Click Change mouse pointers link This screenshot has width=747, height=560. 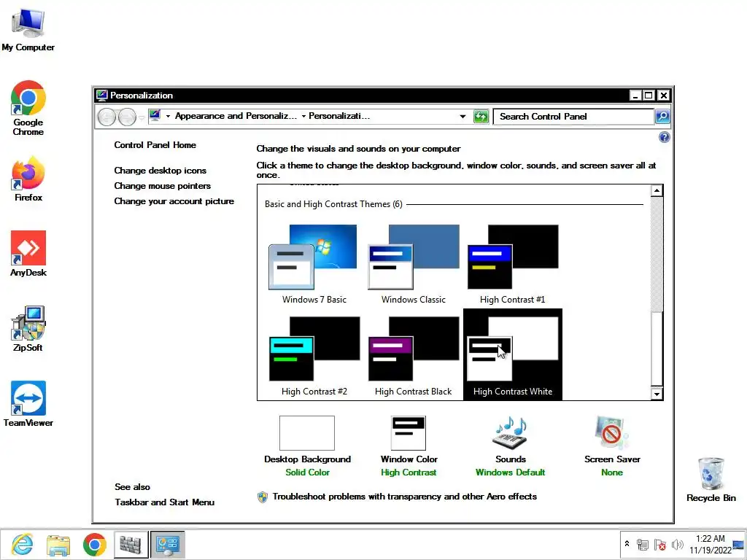pyautogui.click(x=162, y=186)
